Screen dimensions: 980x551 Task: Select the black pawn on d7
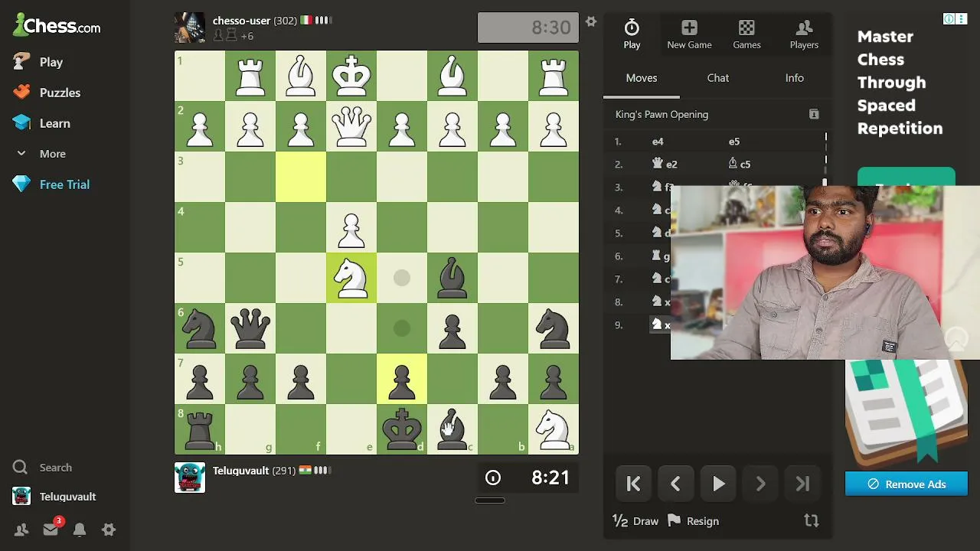coord(402,379)
